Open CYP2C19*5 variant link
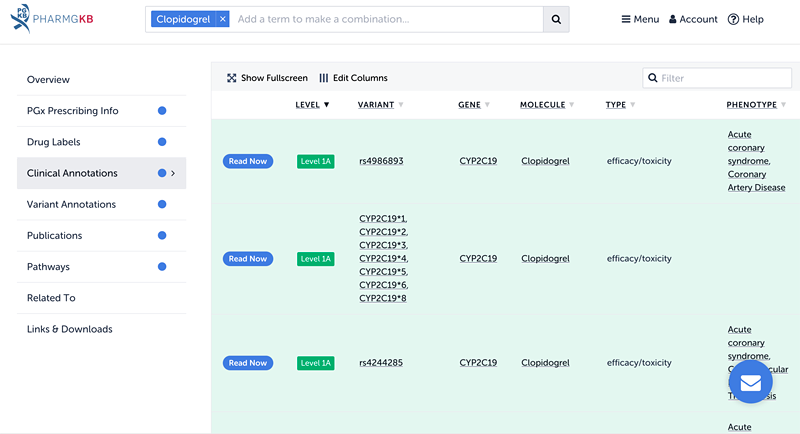 click(383, 272)
